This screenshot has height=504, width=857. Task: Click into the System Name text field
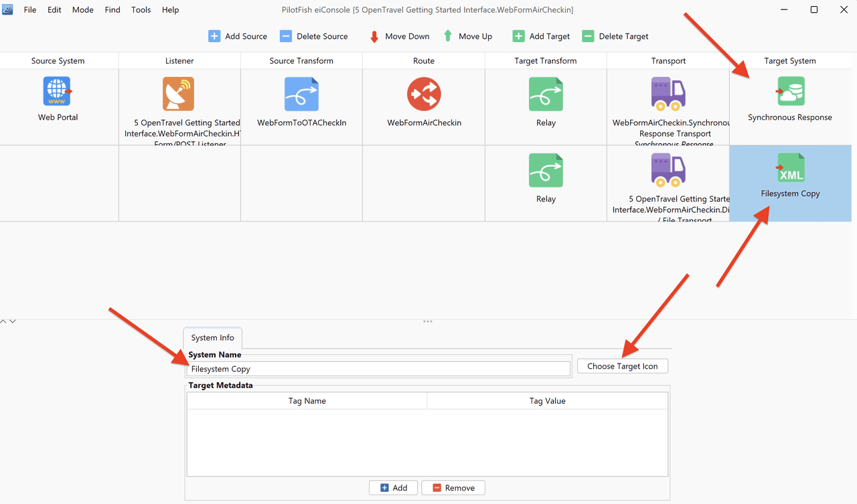click(379, 369)
